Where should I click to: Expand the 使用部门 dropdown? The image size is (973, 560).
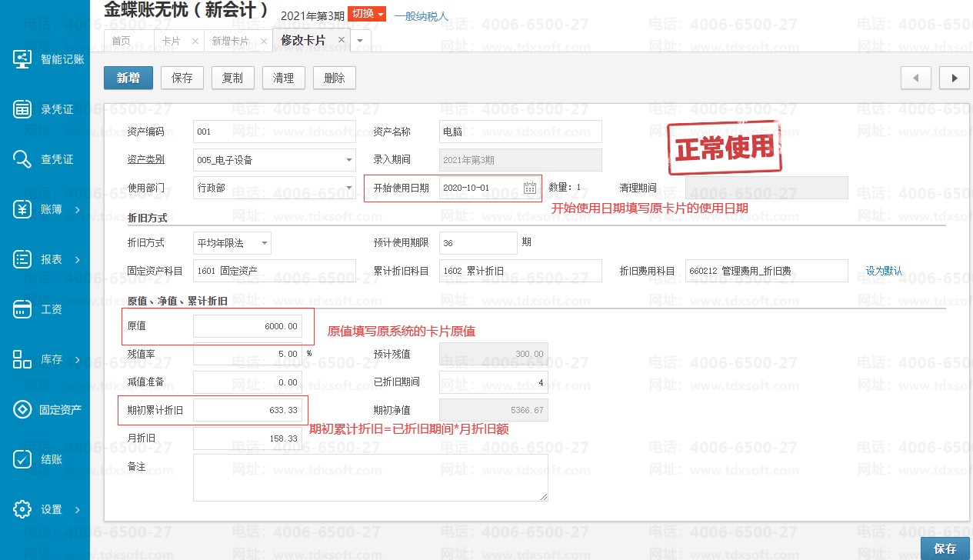[348, 188]
